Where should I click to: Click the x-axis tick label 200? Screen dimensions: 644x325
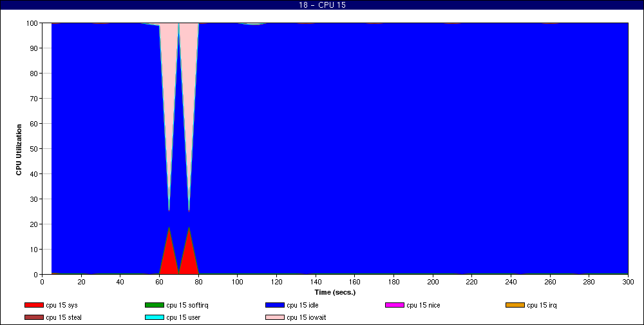pyautogui.click(x=433, y=282)
